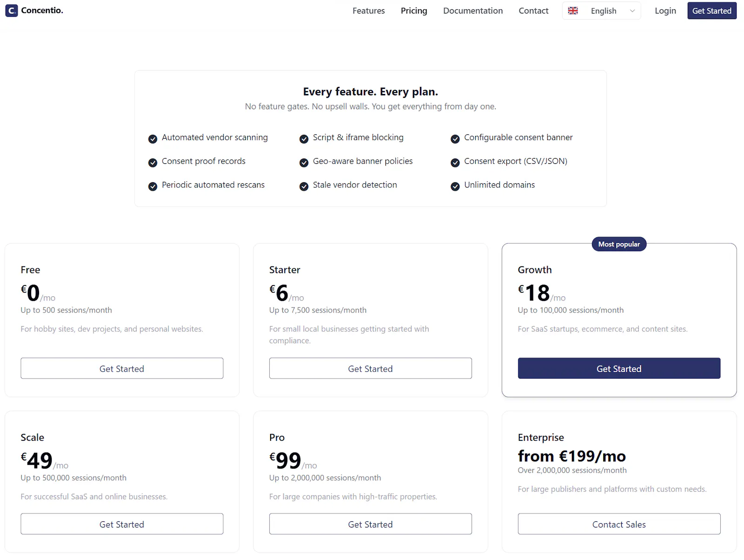
Task: Click the 'Up to 500,000 sessions/month' text
Action: point(73,478)
